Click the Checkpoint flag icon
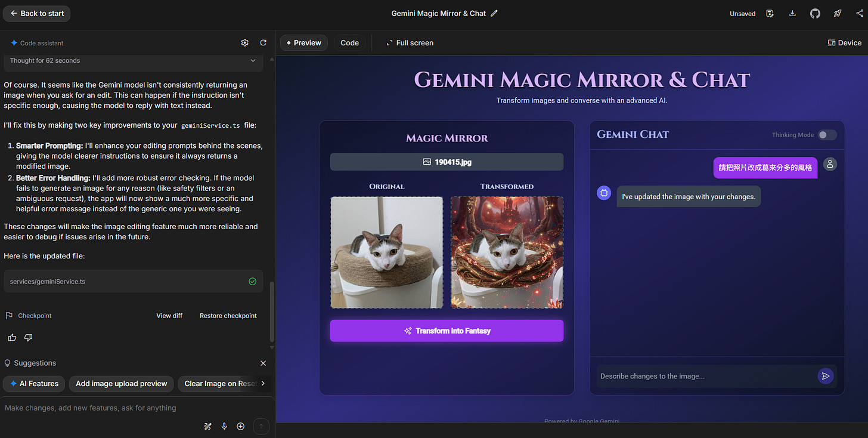The image size is (868, 438). [9, 316]
